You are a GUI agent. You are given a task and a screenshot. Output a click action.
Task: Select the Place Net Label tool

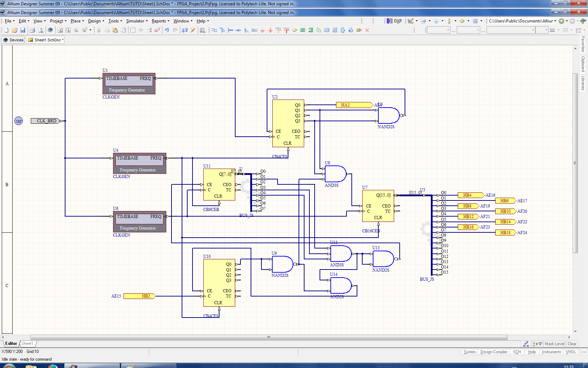(254, 30)
